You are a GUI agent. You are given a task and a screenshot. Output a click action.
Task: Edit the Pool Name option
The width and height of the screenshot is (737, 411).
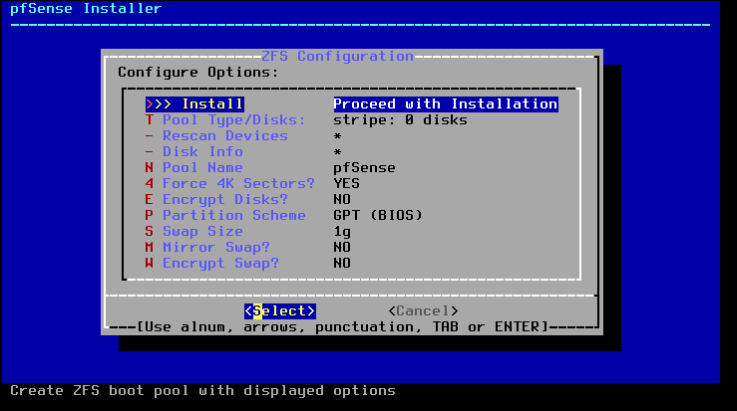pos(203,168)
